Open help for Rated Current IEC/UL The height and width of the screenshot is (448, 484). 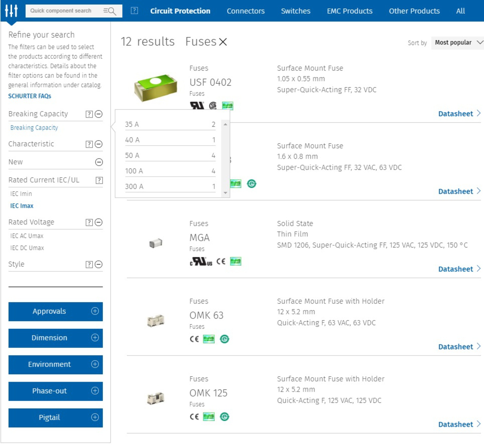point(99,180)
